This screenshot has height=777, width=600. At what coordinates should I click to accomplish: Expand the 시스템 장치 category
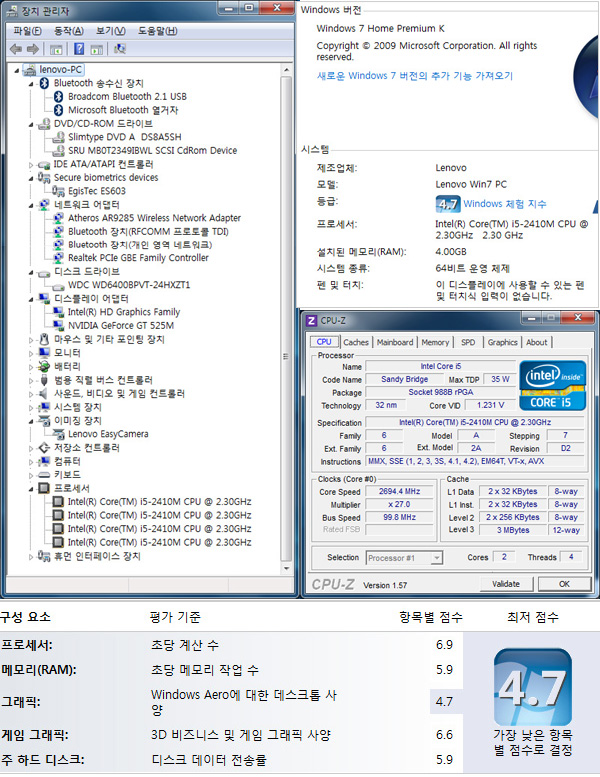[x=31, y=408]
